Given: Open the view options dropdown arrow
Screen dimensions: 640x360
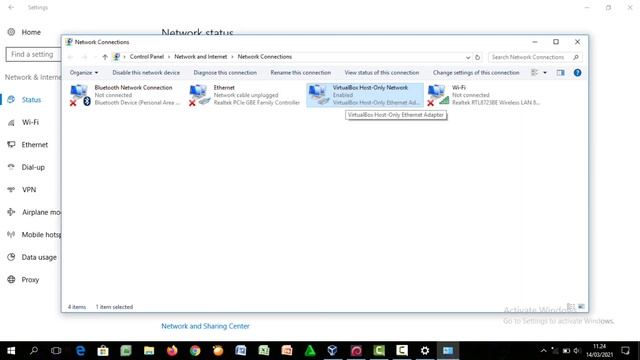Looking at the screenshot, I should click(545, 73).
